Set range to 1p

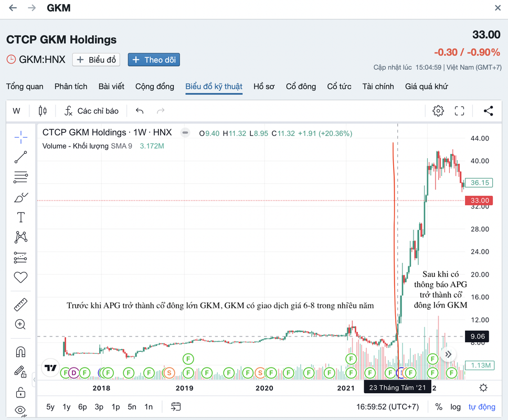tap(115, 407)
